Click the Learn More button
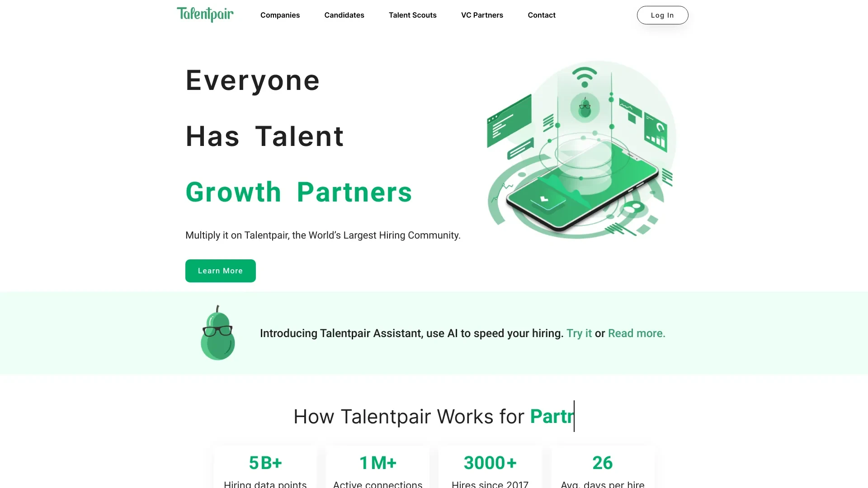868x488 pixels. click(221, 271)
